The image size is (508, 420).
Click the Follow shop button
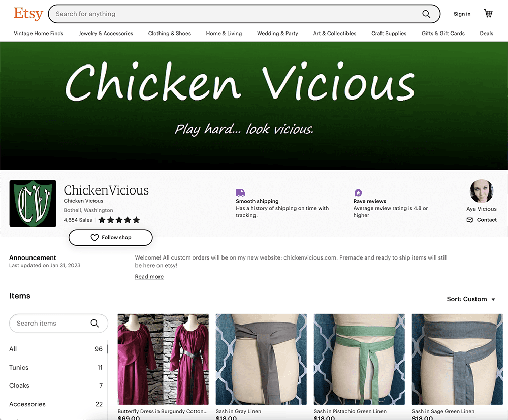pyautogui.click(x=110, y=237)
